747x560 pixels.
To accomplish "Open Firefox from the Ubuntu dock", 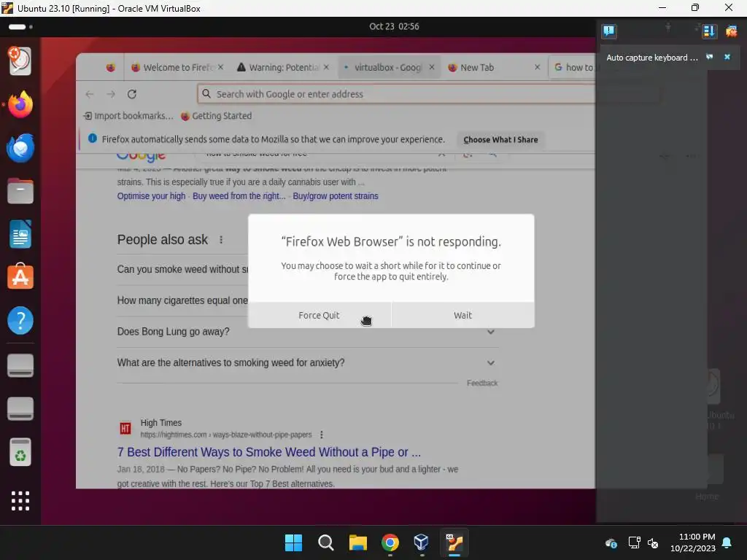I will pyautogui.click(x=20, y=104).
